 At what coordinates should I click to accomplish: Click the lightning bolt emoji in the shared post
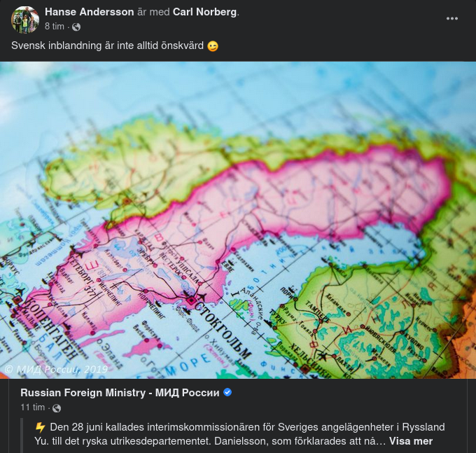click(40, 428)
